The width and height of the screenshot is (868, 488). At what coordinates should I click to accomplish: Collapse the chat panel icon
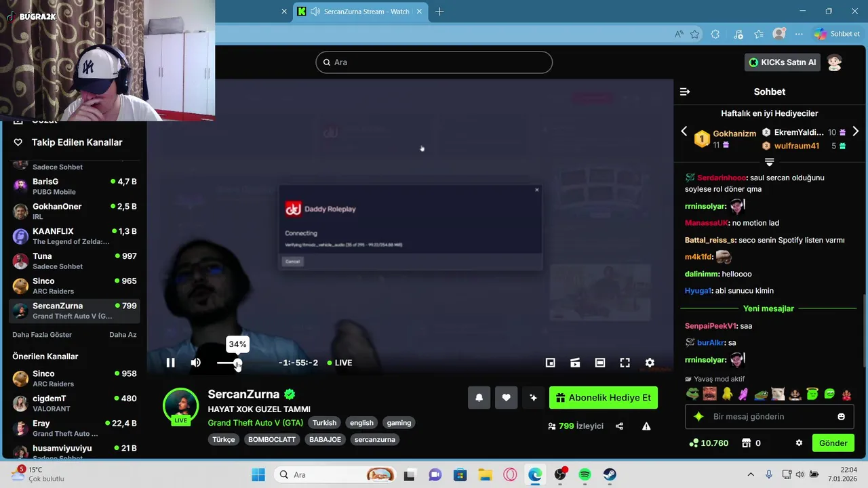(x=685, y=91)
